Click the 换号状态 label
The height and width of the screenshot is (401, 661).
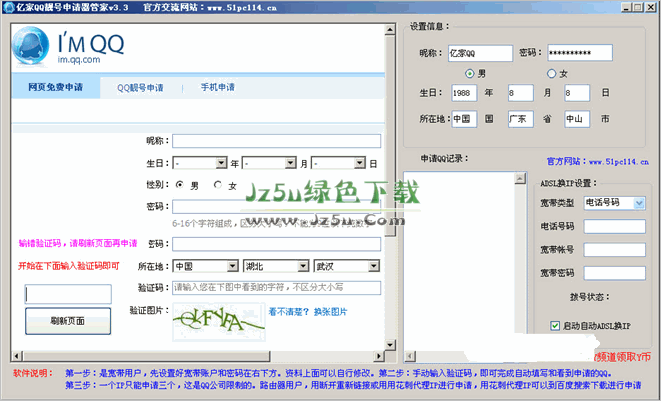click(589, 297)
